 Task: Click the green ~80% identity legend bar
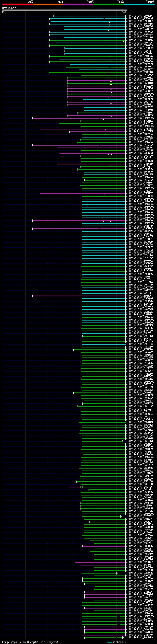[x=109, y=4]
